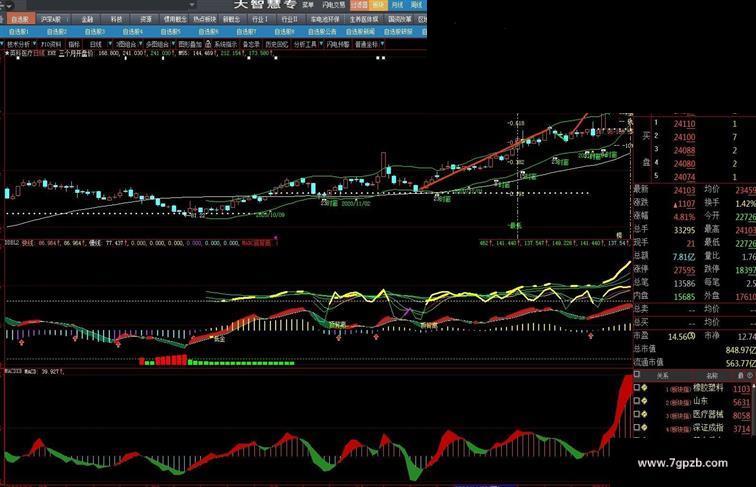Click bid price 24074 in 买盘

[685, 177]
